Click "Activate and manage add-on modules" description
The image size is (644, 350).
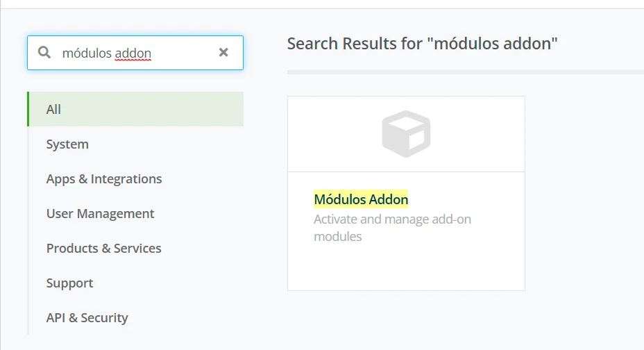(x=392, y=228)
